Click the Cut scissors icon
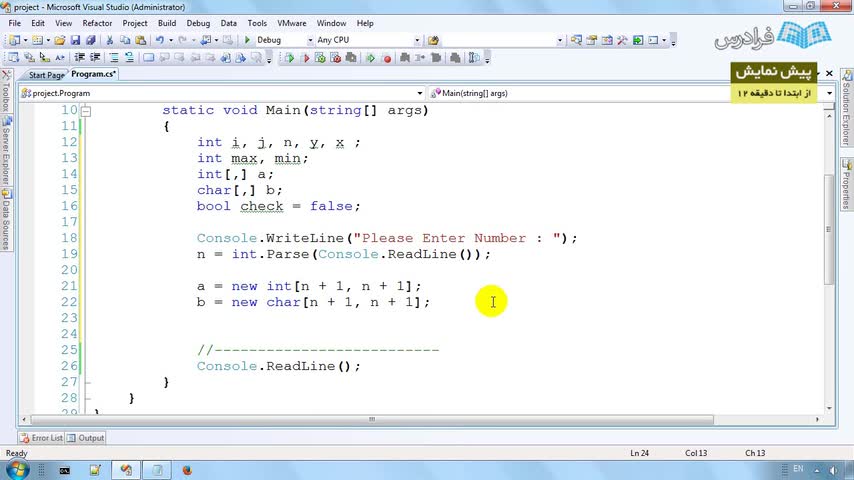The width and height of the screenshot is (854, 480). [x=109, y=40]
